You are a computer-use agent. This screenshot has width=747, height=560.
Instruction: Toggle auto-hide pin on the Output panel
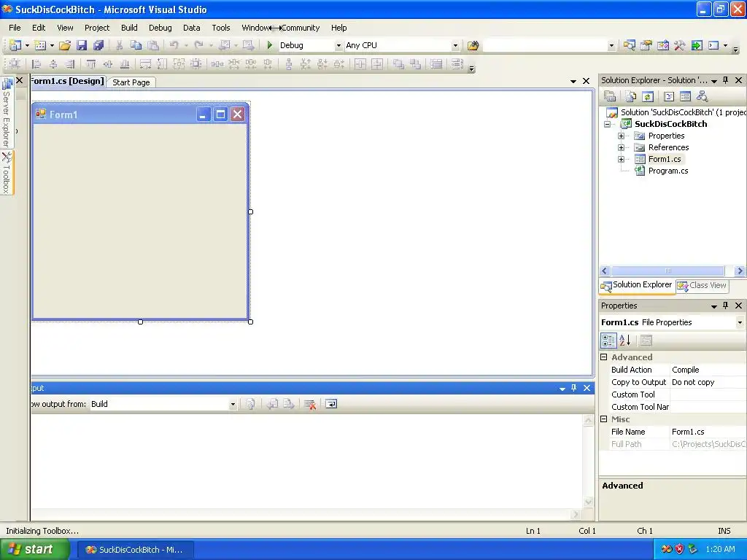tap(573, 388)
